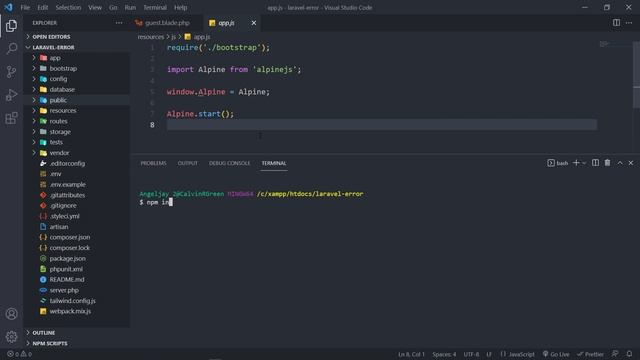Open the Edit menu
Image resolution: width=640 pixels, height=360 pixels.
click(42, 7)
